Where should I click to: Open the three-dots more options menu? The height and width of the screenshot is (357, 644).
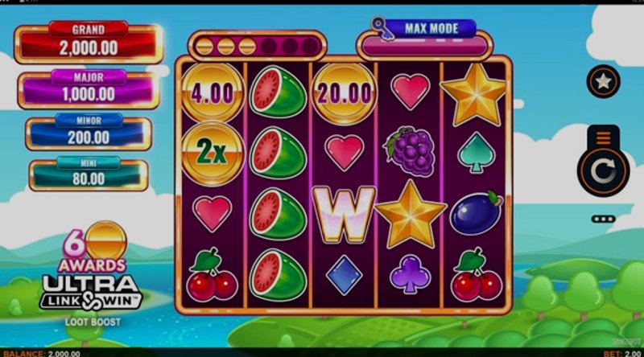(603, 220)
